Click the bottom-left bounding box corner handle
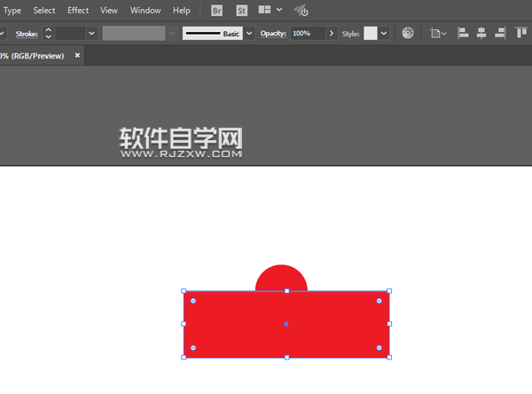 [x=184, y=358]
